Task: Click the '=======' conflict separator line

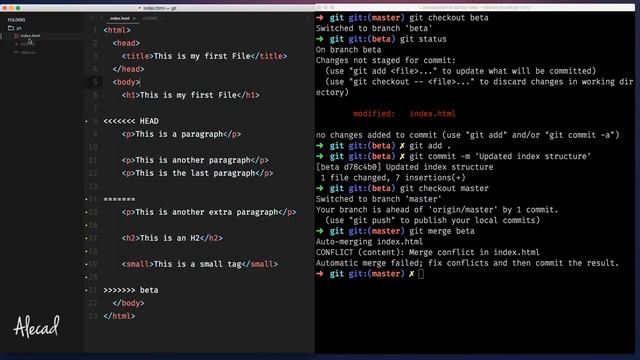Action: coord(119,199)
